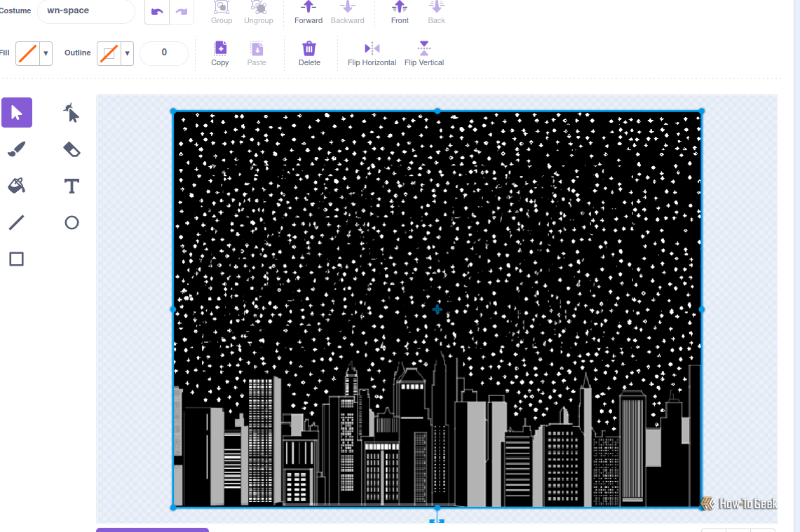
Task: Click the outline width value field
Action: (164, 53)
